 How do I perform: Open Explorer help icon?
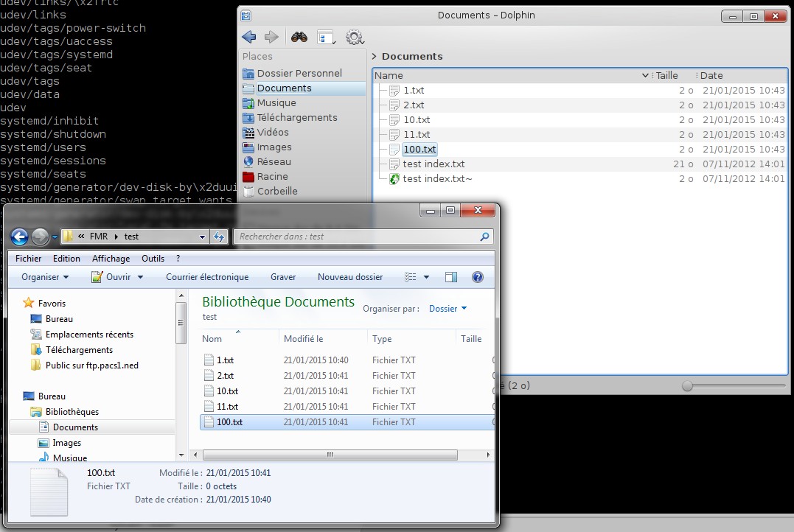[478, 277]
